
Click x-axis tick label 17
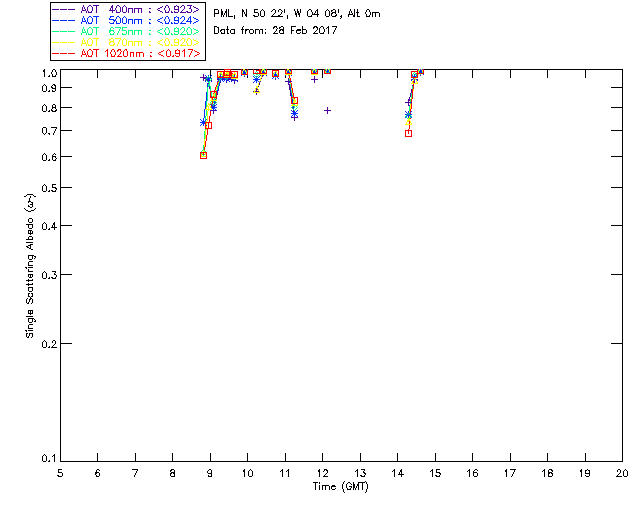(x=510, y=473)
